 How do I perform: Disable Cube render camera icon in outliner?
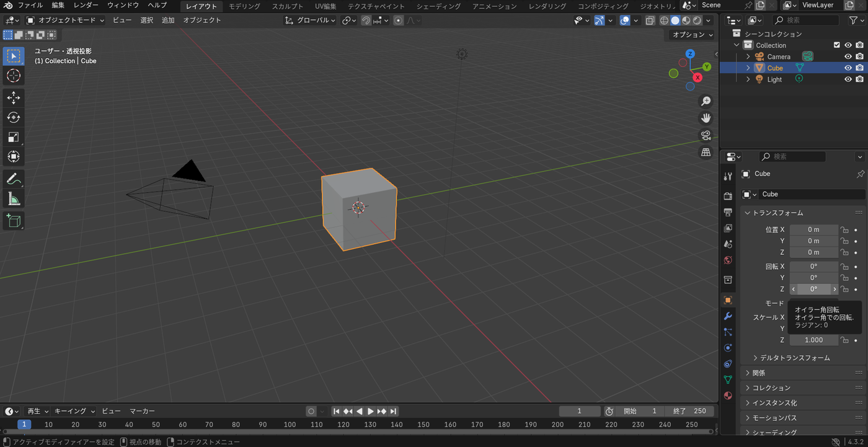pos(859,68)
